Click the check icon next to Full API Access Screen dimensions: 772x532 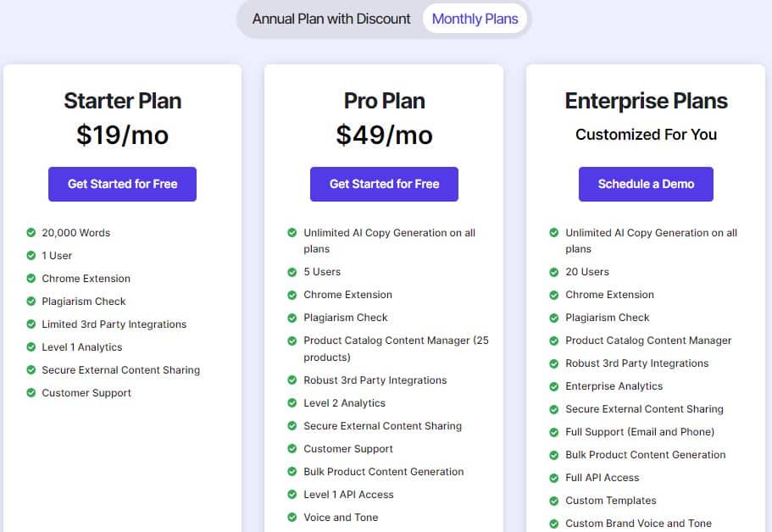[554, 478]
